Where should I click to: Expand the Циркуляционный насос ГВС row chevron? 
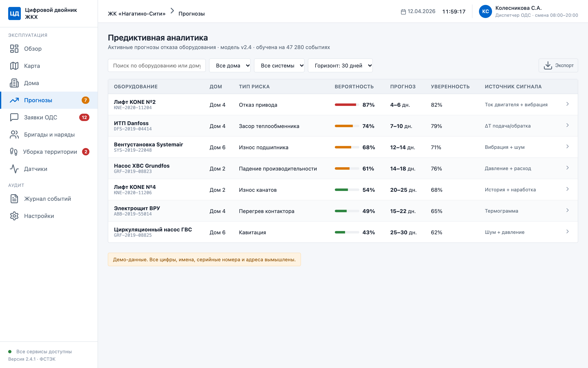point(568,232)
